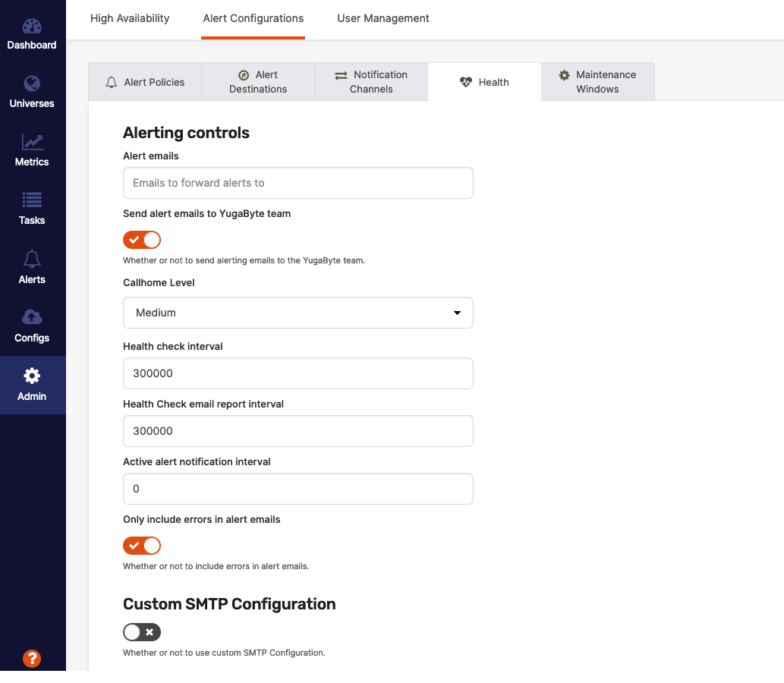Viewport: 784px width, 683px height.
Task: Click the Universes globe icon
Action: [x=32, y=84]
